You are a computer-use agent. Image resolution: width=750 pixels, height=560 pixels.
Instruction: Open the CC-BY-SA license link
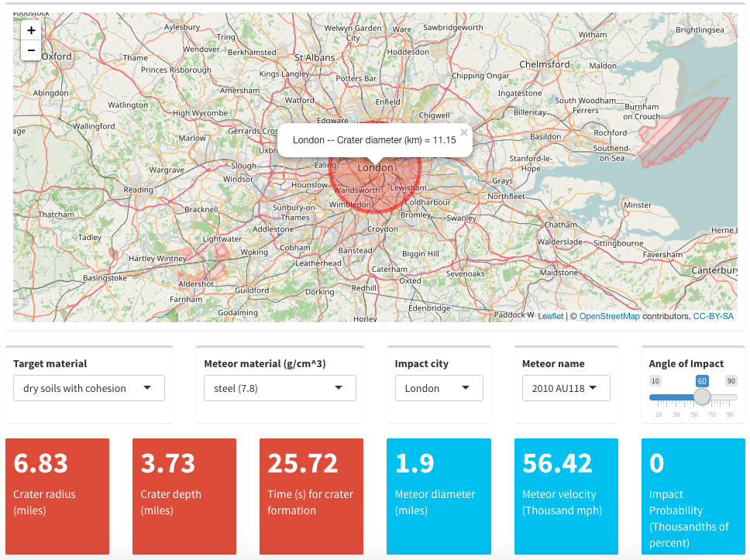pos(713,316)
